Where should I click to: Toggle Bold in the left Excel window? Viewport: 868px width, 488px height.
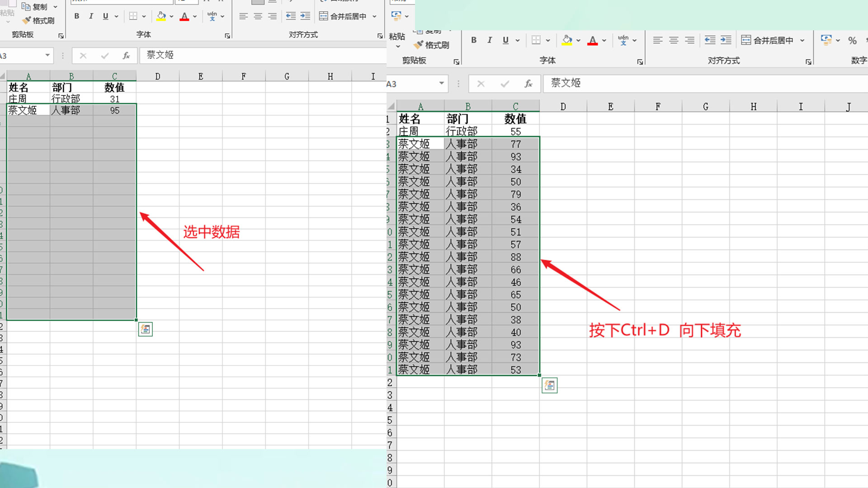[77, 16]
